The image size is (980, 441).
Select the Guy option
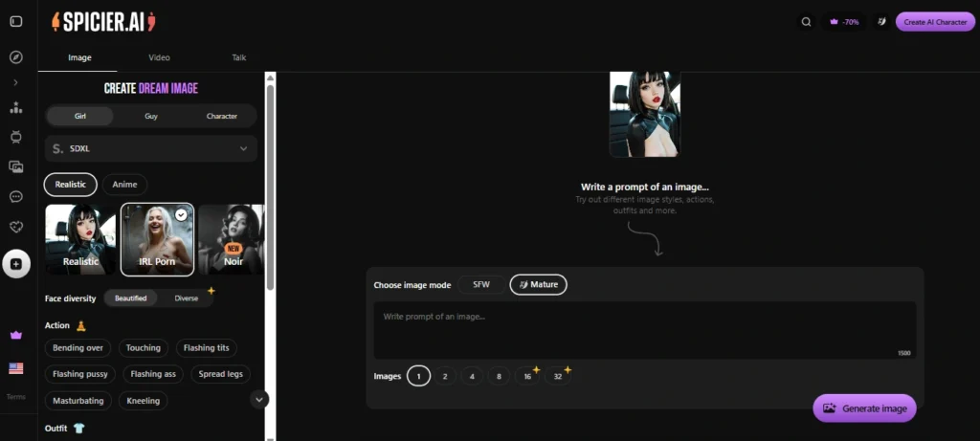pos(151,116)
